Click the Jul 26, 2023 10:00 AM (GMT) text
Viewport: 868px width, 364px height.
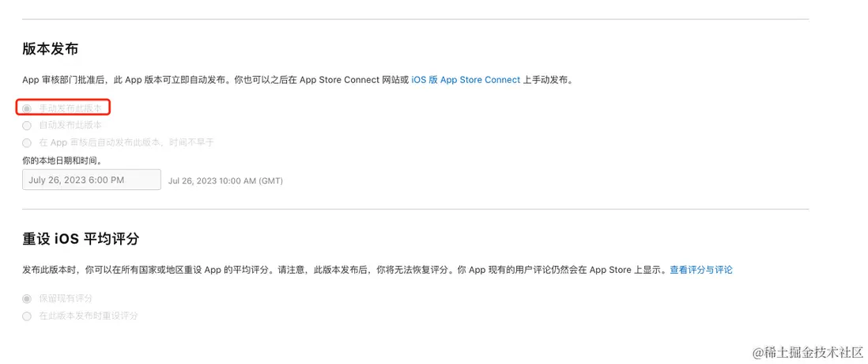225,181
